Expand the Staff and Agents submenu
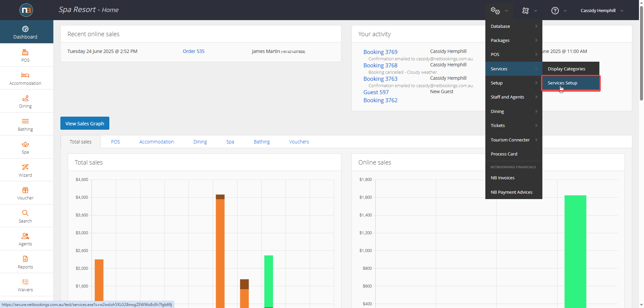This screenshot has height=308, width=644. (514, 97)
